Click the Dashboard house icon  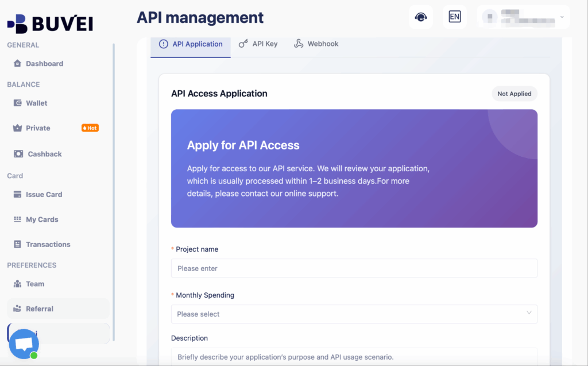tap(17, 64)
